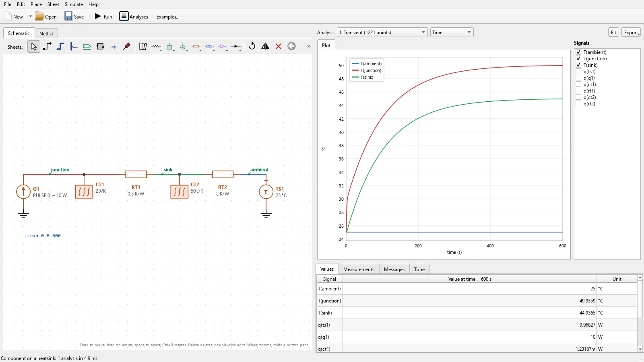Place a diode component

click(236, 47)
